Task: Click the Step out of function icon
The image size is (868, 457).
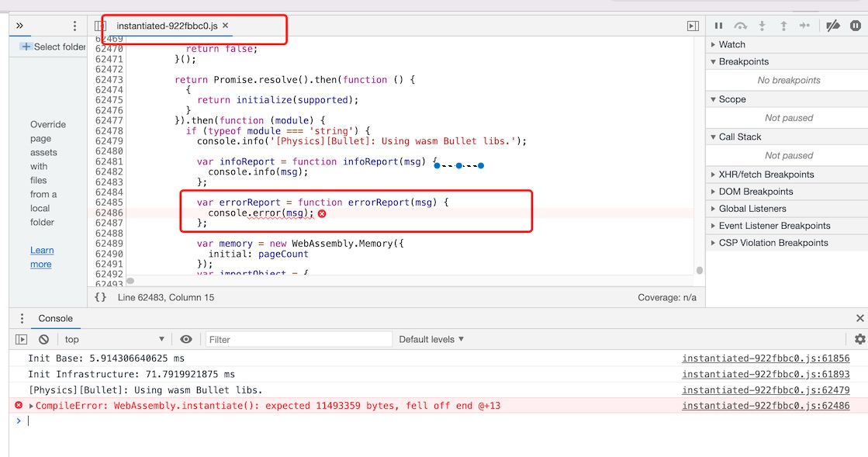Action: point(783,26)
